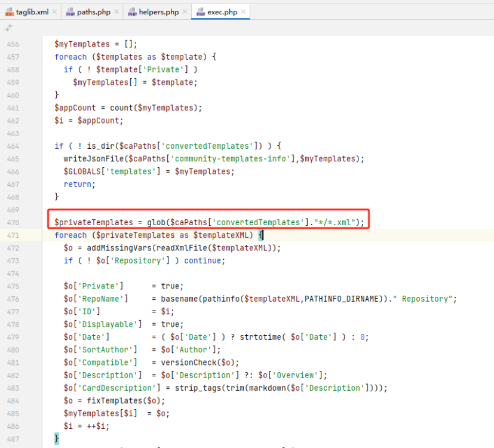Click line number 487 in the gutter
This screenshot has height=448, width=494.
[13, 439]
